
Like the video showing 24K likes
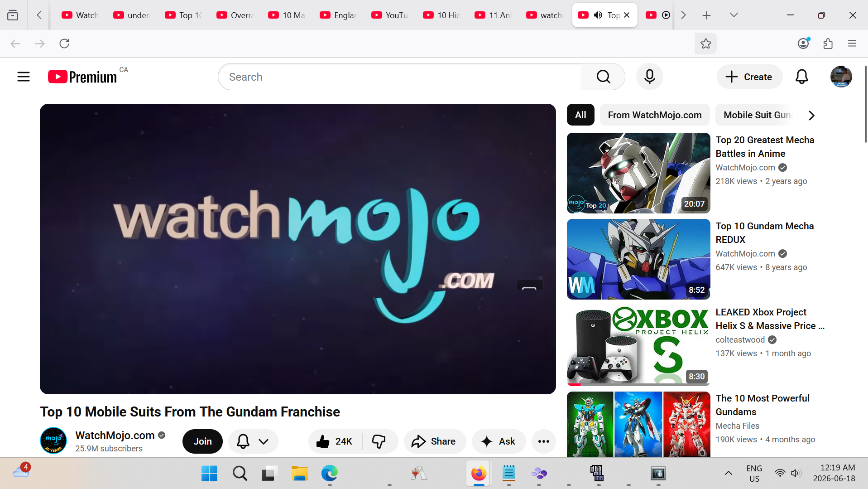335,441
